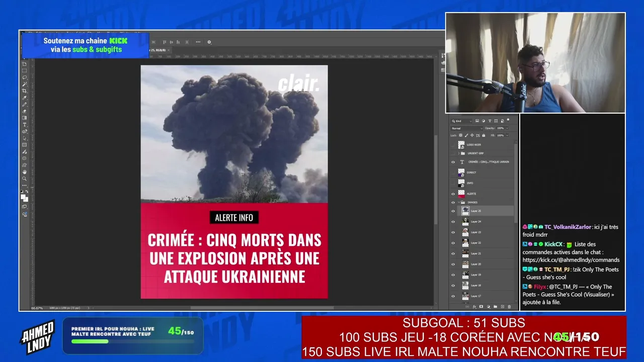Lock transparent pixels
The width and height of the screenshot is (644, 362).
point(461,135)
